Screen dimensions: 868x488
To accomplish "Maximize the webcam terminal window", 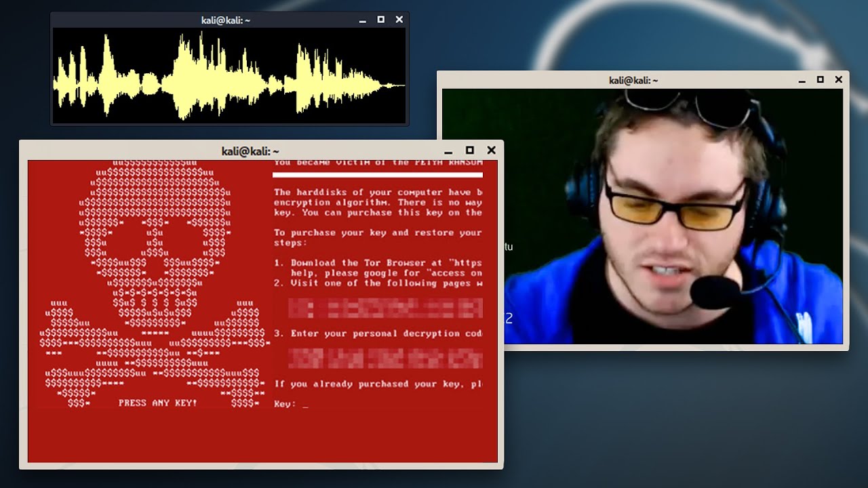I will click(x=821, y=80).
